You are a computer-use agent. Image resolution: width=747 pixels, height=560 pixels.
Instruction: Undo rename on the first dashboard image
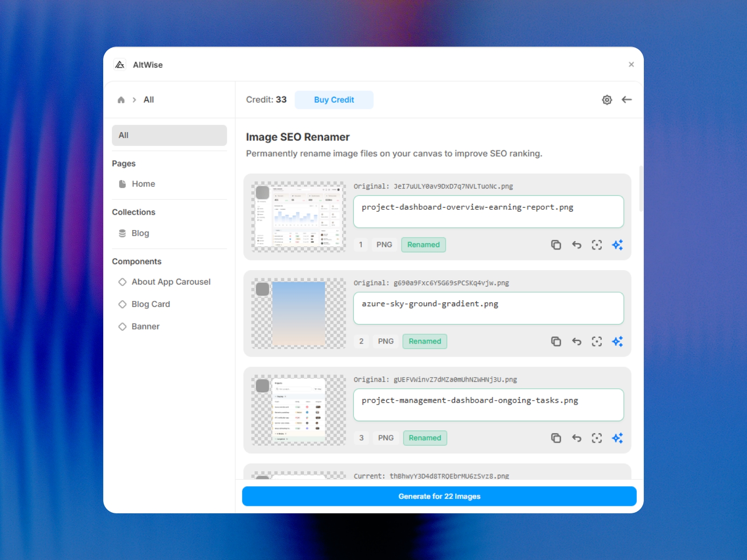pyautogui.click(x=577, y=245)
